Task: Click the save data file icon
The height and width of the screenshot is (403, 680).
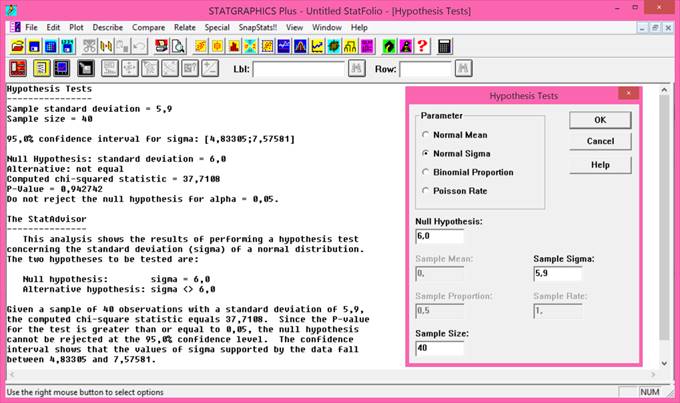Action: [x=67, y=46]
